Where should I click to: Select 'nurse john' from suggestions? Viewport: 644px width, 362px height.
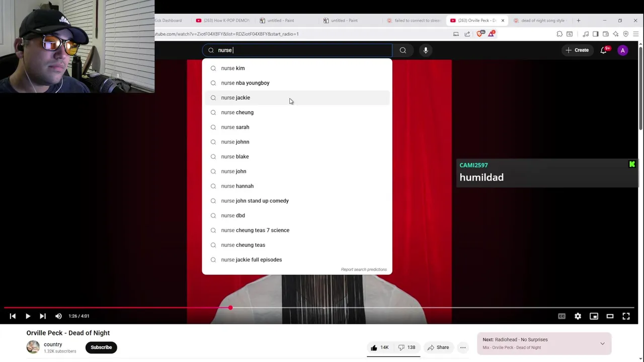(x=297, y=171)
